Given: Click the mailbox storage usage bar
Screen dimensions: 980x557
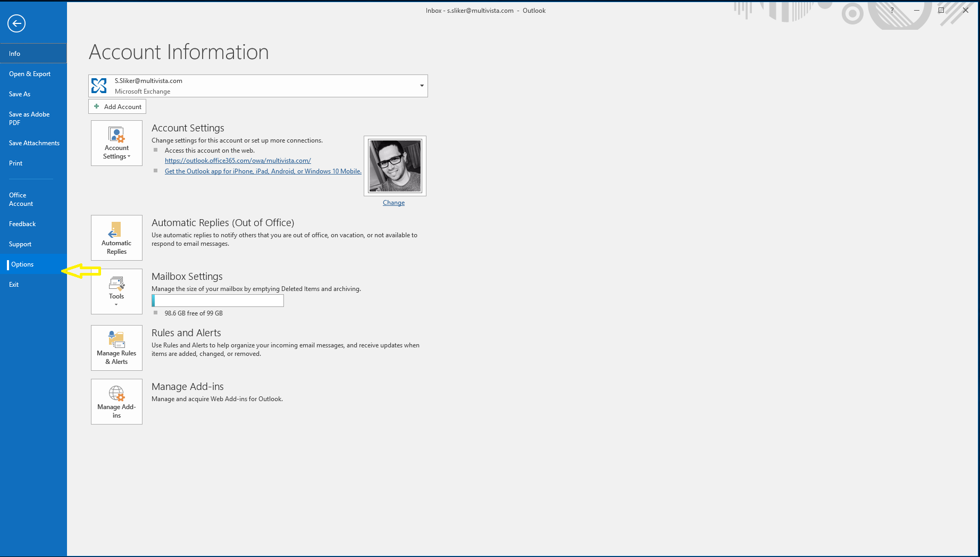Looking at the screenshot, I should 218,301.
